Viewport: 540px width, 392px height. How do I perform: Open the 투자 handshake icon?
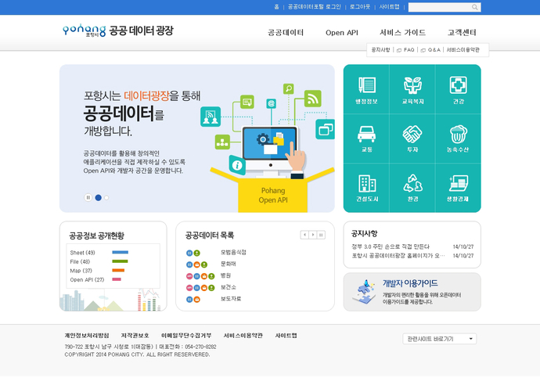(412, 138)
